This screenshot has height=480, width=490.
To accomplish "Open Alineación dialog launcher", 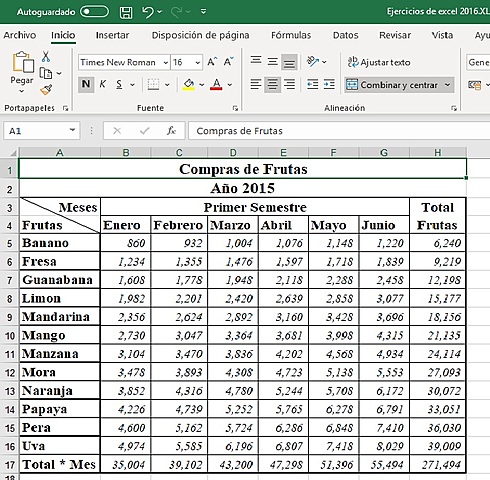I will (454, 108).
